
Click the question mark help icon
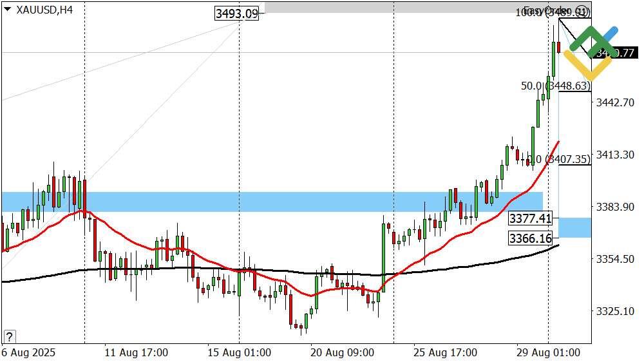[9, 336]
